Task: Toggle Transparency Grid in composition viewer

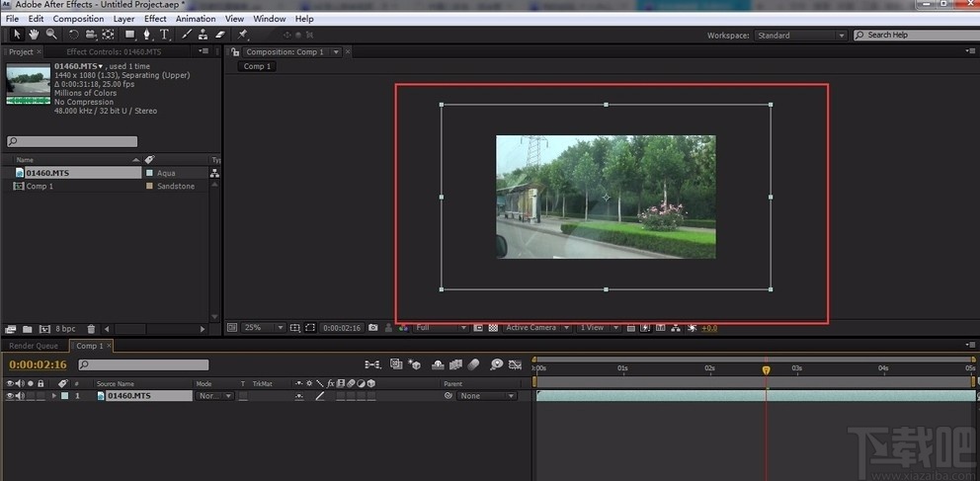Action: (493, 327)
